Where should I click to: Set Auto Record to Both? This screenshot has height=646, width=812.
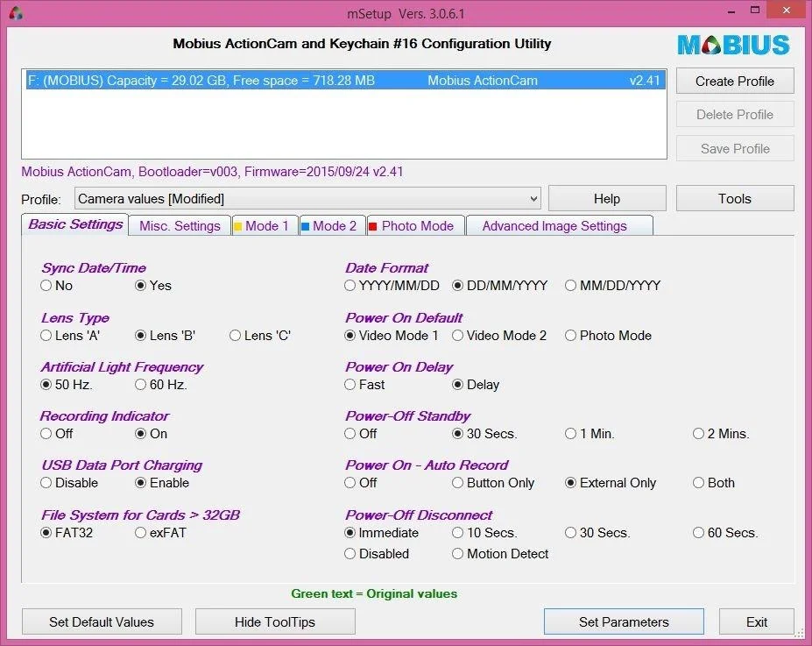tap(714, 483)
